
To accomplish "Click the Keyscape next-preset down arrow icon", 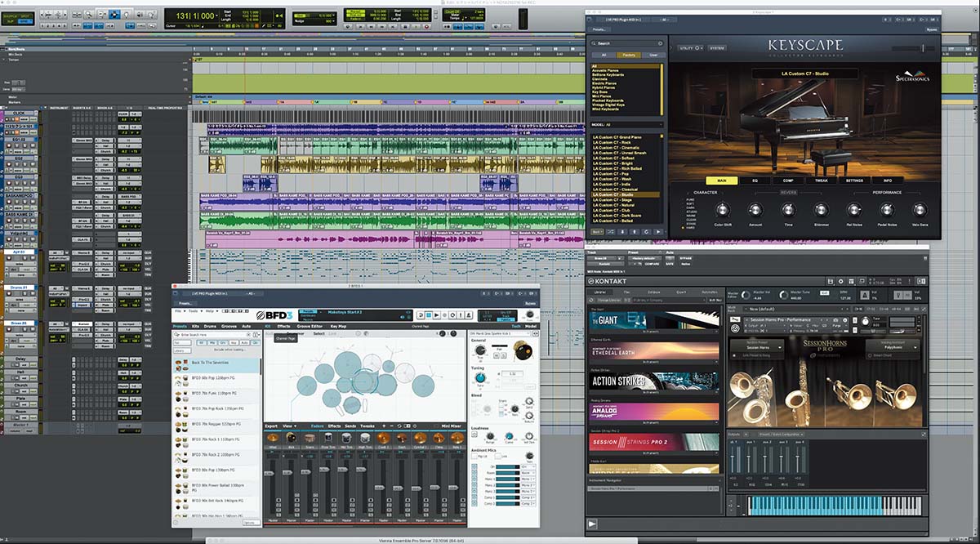I will (622, 232).
